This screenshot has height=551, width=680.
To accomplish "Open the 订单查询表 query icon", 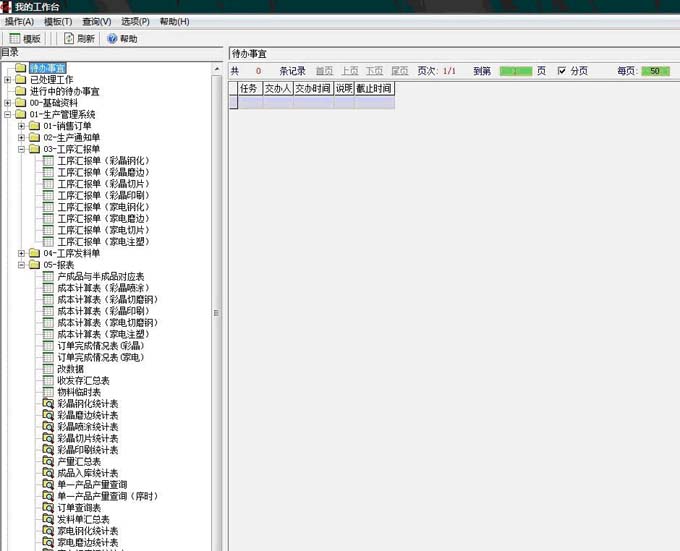I will tap(48, 507).
